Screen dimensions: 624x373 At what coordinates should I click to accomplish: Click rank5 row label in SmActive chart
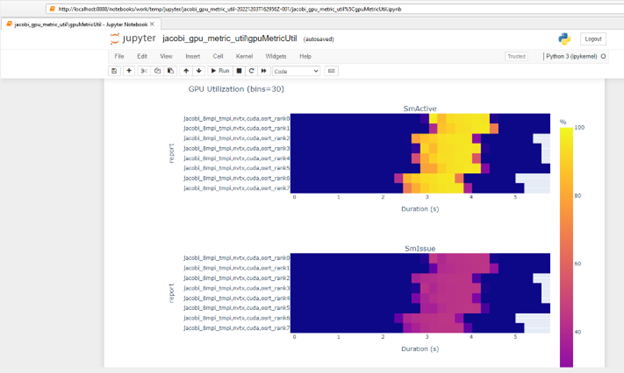[236, 168]
